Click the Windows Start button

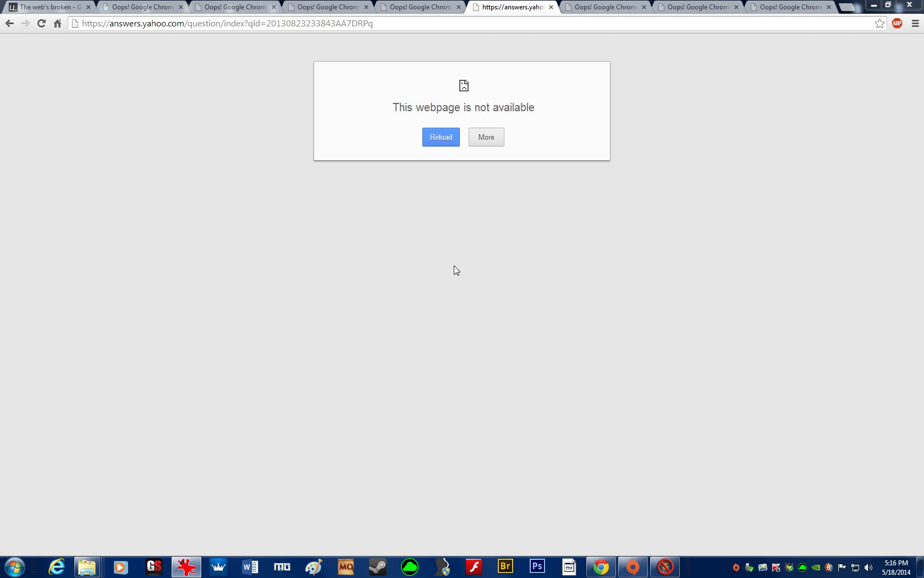coord(15,566)
